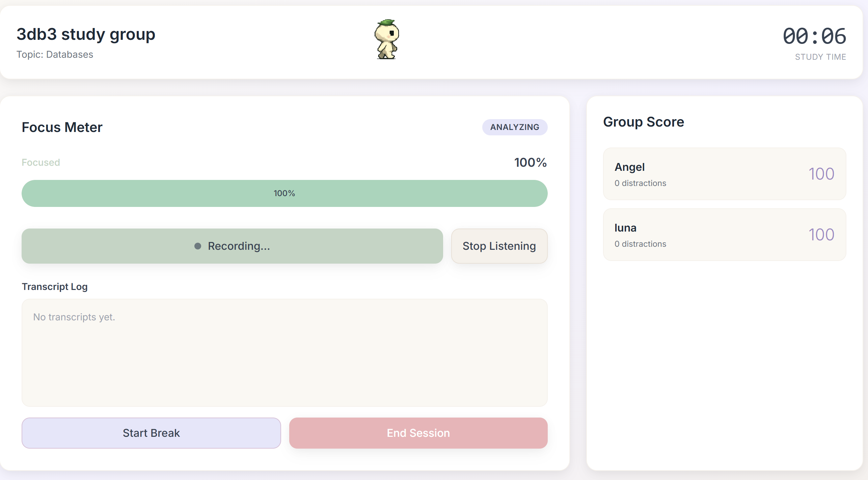Click luna's score value 100
This screenshot has height=480, width=868.
(x=821, y=235)
